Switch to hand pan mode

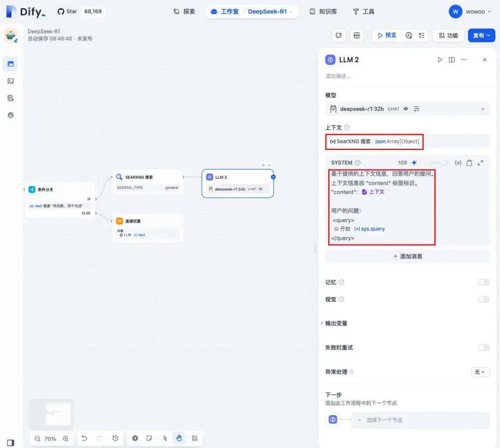click(179, 438)
